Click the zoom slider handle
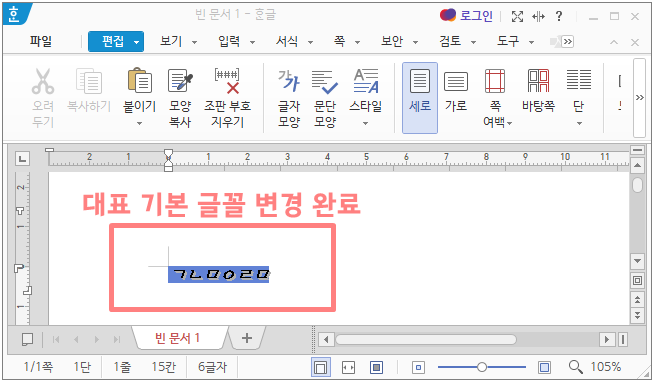 [x=482, y=367]
